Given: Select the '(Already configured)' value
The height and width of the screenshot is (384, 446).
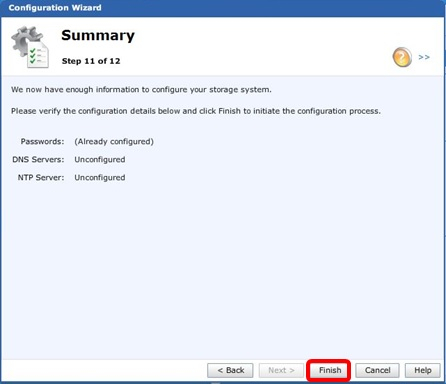Looking at the screenshot, I should 114,142.
